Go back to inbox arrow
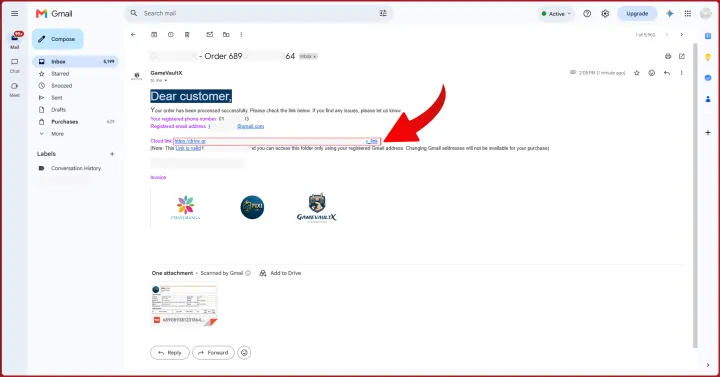The width and height of the screenshot is (720, 377). pyautogui.click(x=133, y=34)
